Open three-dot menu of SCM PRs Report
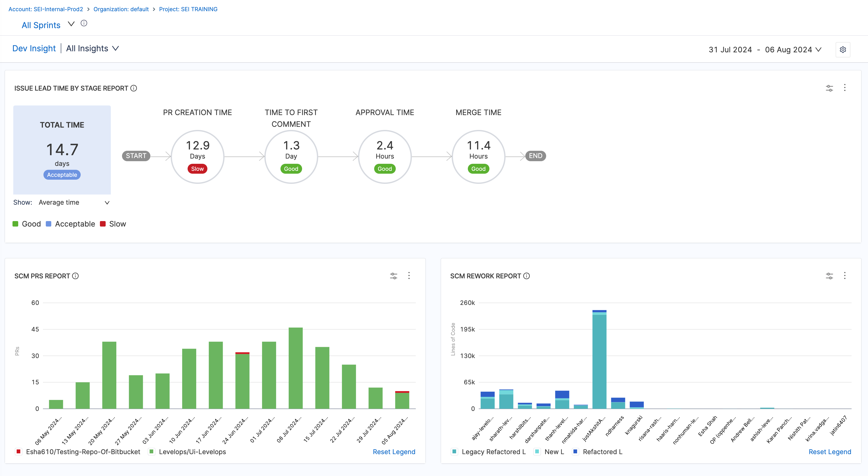The width and height of the screenshot is (868, 476). click(409, 275)
